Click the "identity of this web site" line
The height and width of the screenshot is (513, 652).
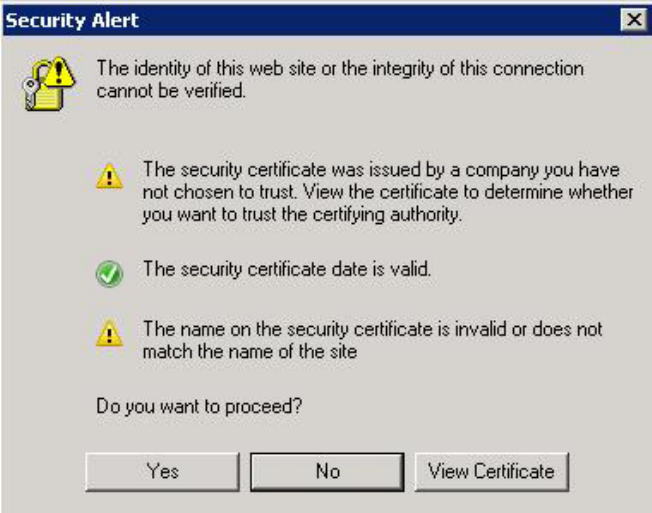coord(339,70)
